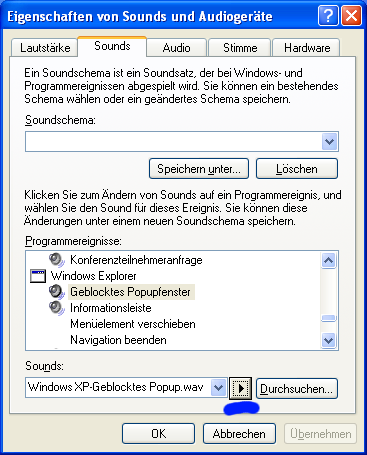Open the Audio tab
Viewport: 367px width, 455px height.
(176, 48)
